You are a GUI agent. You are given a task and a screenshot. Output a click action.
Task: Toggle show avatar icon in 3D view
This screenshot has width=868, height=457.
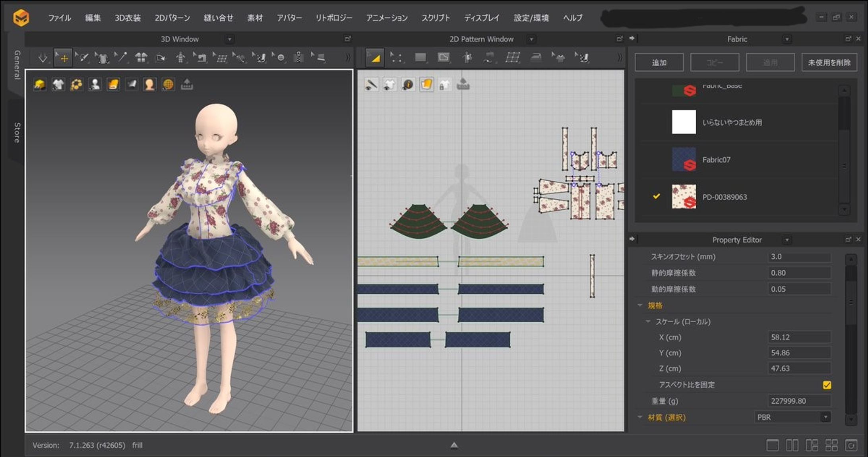point(95,85)
